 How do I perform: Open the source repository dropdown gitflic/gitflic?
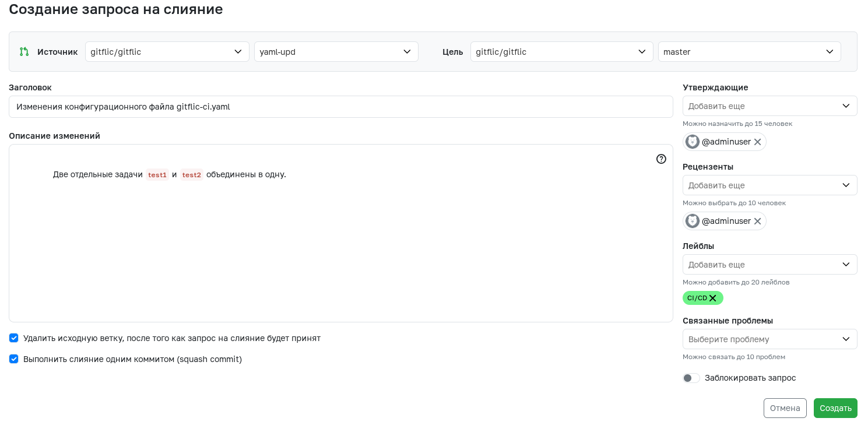coord(167,51)
